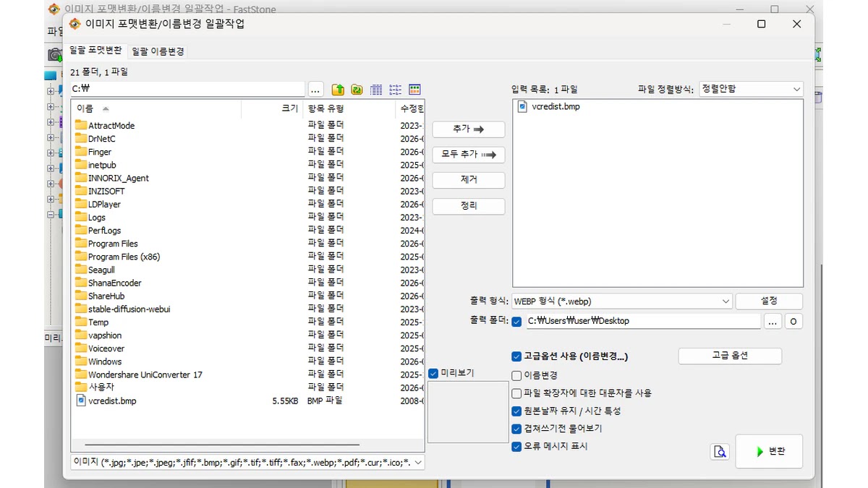Open the 파일 정렬방식 dropdown
The image size is (868, 488).
pos(751,89)
